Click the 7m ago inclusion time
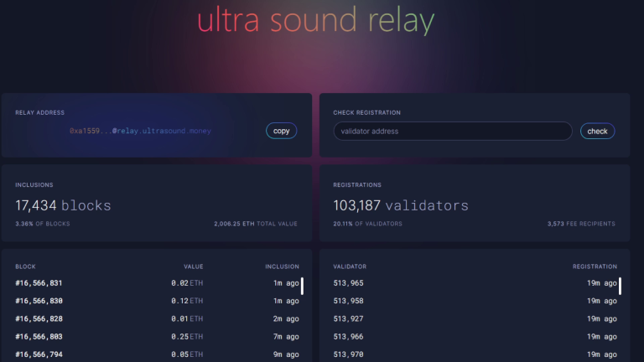The image size is (644, 362). point(286,337)
